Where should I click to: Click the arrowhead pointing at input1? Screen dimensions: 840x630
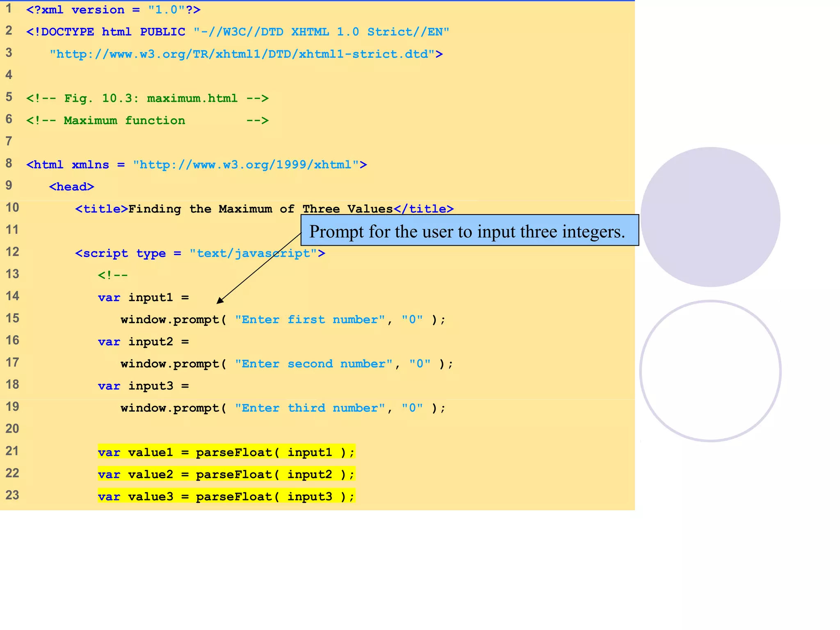click(x=220, y=301)
